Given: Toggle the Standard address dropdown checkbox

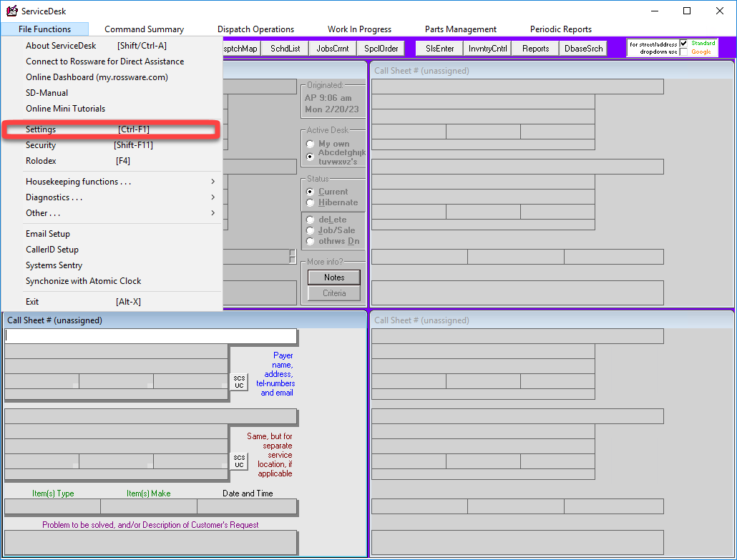Looking at the screenshot, I should [x=683, y=44].
